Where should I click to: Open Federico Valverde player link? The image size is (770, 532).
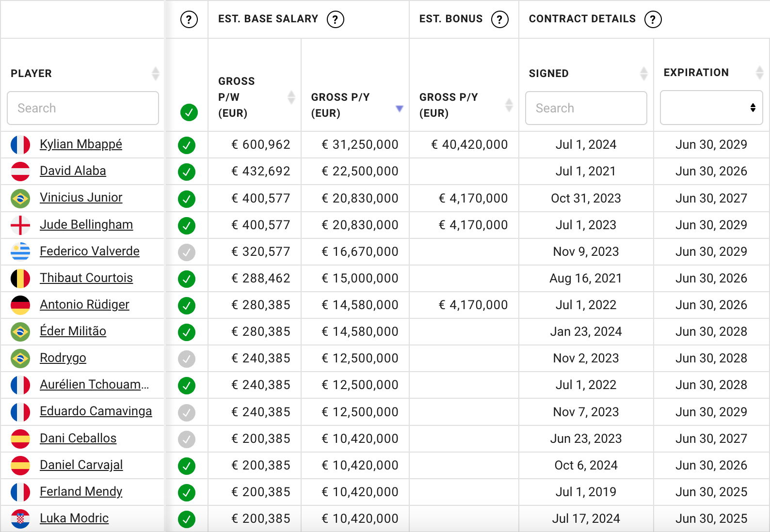click(x=90, y=251)
